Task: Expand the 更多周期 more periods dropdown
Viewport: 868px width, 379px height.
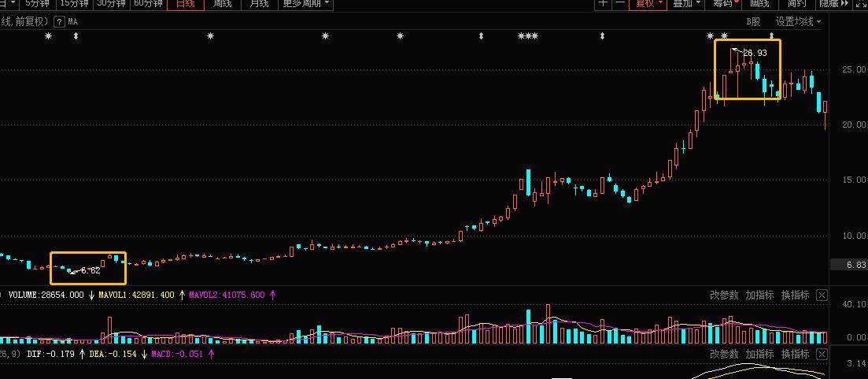Action: [x=305, y=3]
